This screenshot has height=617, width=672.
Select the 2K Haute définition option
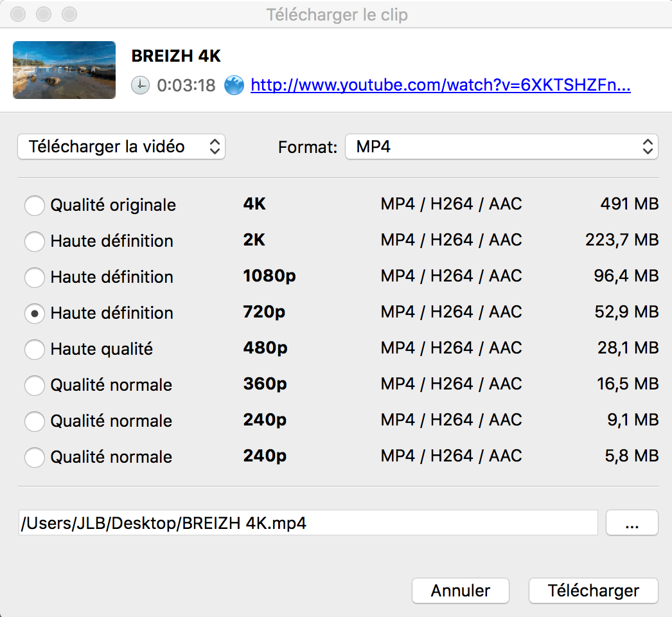click(35, 241)
